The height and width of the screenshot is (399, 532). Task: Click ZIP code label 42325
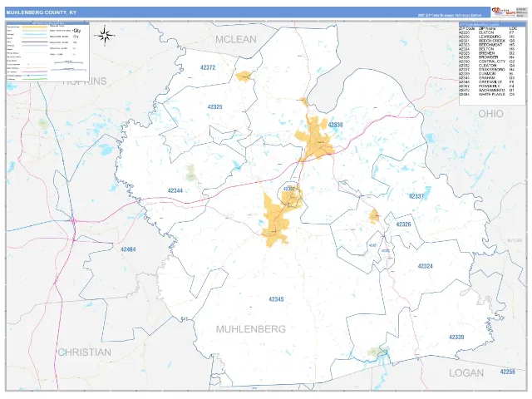214,107
